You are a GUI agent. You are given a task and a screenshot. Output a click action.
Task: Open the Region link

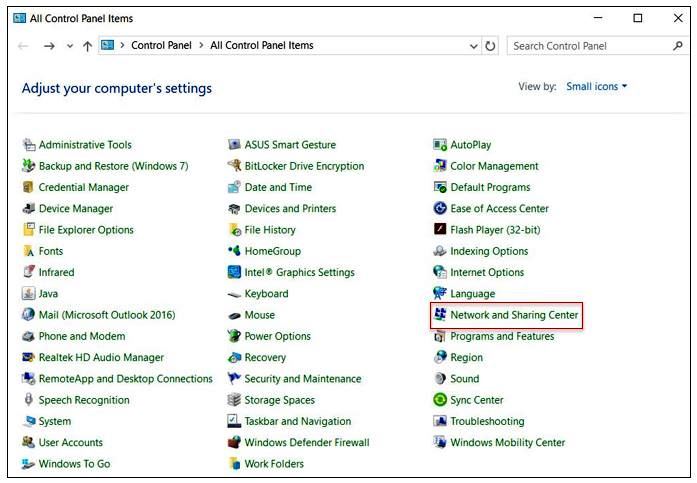point(466,357)
